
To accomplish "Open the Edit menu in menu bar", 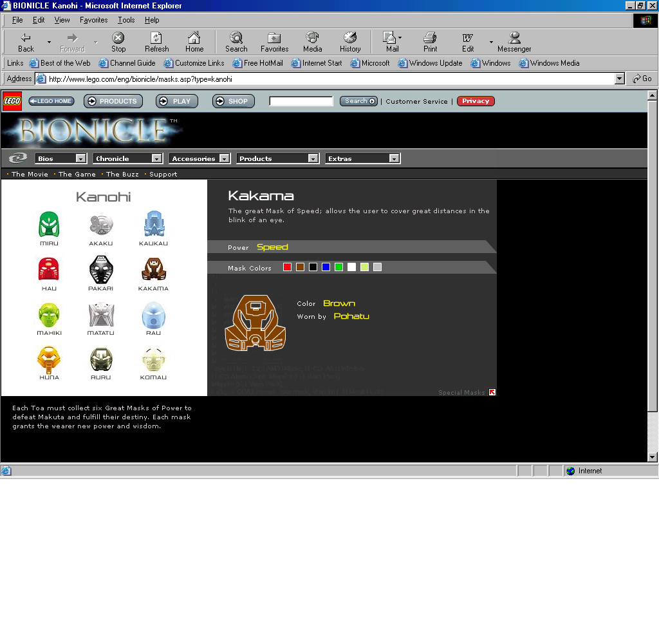I will pyautogui.click(x=39, y=20).
